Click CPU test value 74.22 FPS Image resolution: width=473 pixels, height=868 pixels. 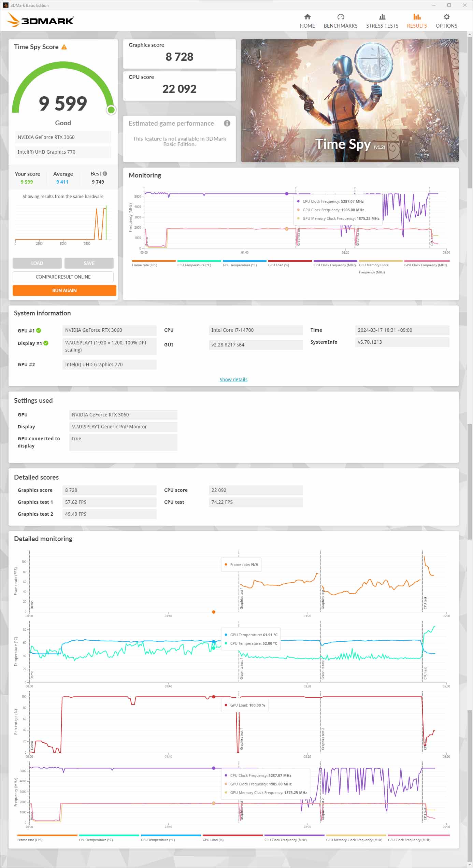[x=256, y=502]
